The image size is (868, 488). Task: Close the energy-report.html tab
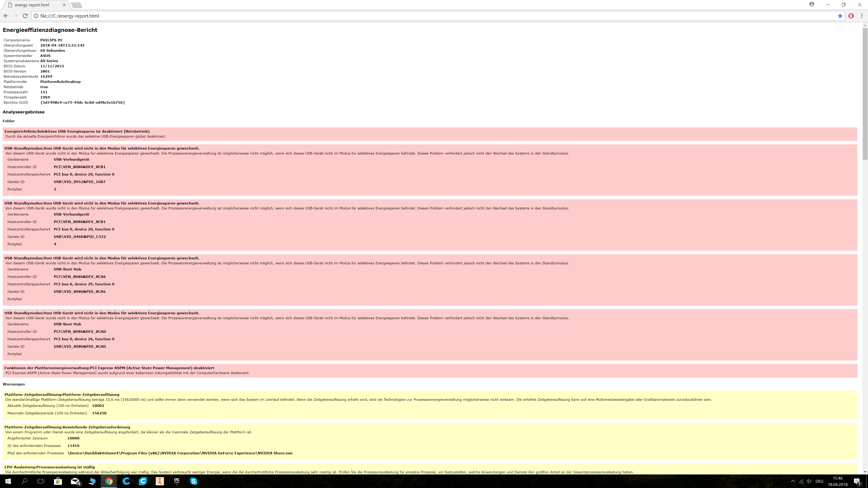pos(64,5)
